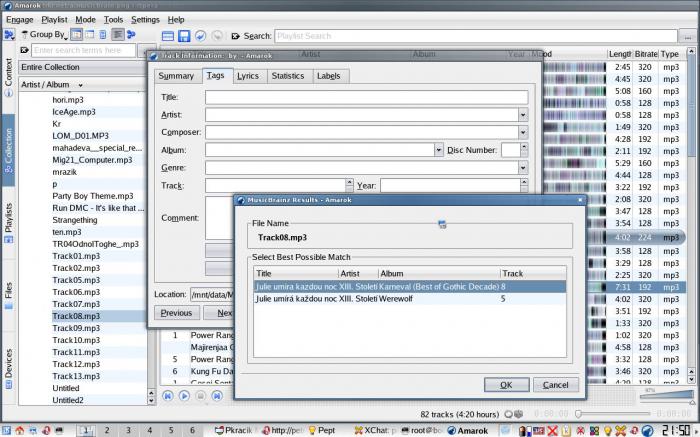Click the Album column header in results
This screenshot has width=700, height=437.
coord(438,274)
